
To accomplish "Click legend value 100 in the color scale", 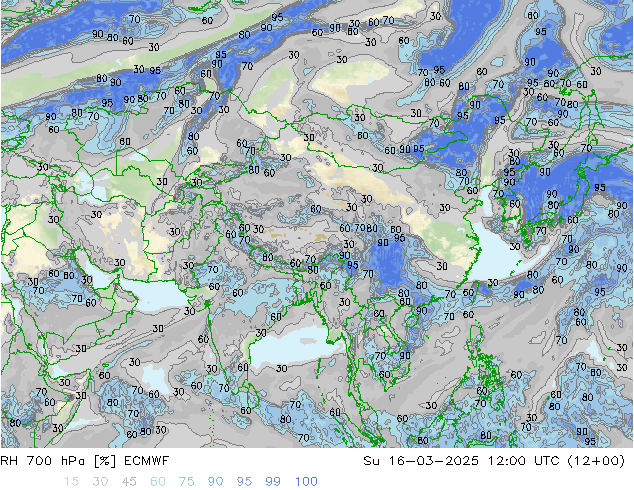I will click(306, 482).
